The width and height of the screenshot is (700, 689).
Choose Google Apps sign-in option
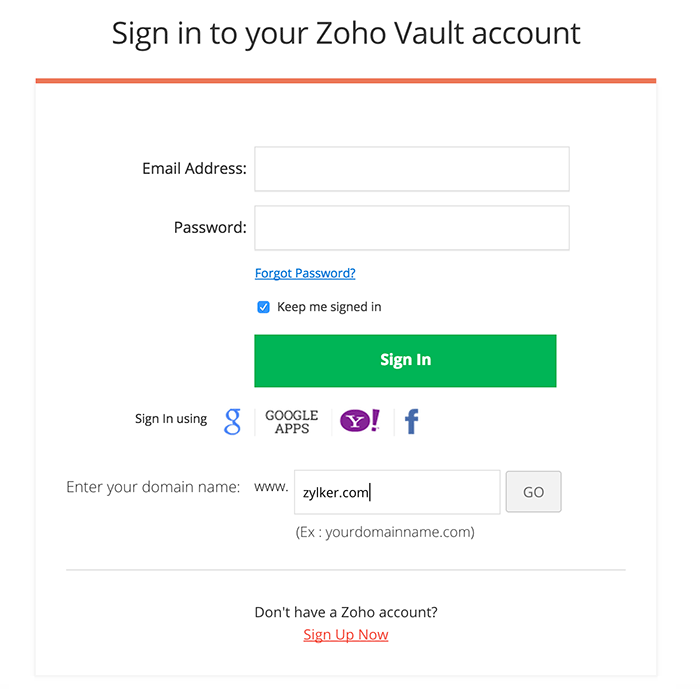tap(292, 421)
